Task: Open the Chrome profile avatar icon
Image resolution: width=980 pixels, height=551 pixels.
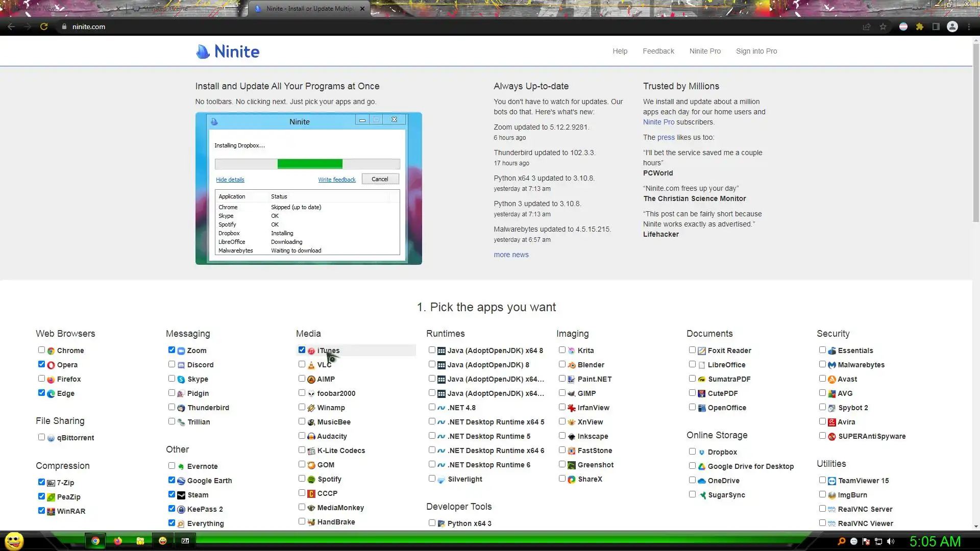Action: coord(952,27)
